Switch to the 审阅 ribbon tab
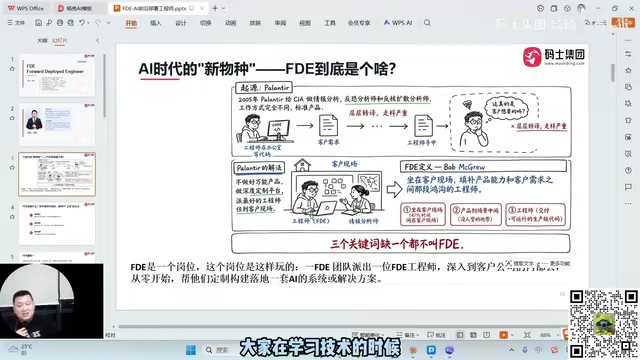Viewport: 640px width, 360px height. tap(280, 23)
